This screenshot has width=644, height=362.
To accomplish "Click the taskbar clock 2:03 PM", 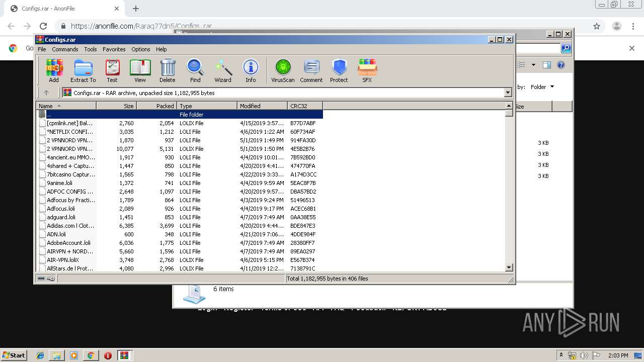I will (x=618, y=355).
